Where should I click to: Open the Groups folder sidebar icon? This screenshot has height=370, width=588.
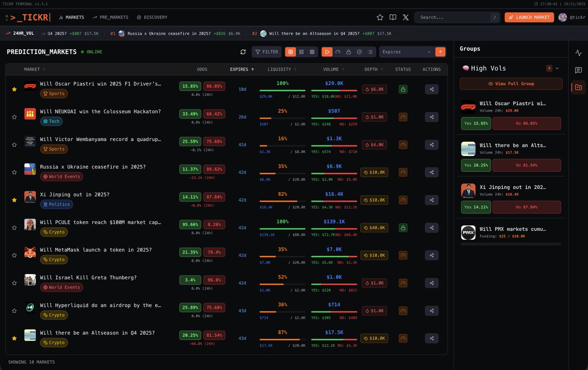[x=579, y=87]
